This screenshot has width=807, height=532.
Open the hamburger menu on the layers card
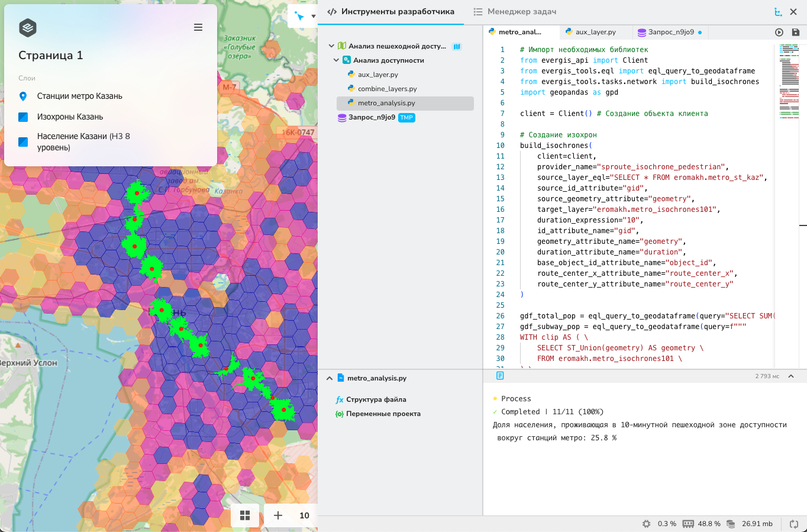(198, 27)
